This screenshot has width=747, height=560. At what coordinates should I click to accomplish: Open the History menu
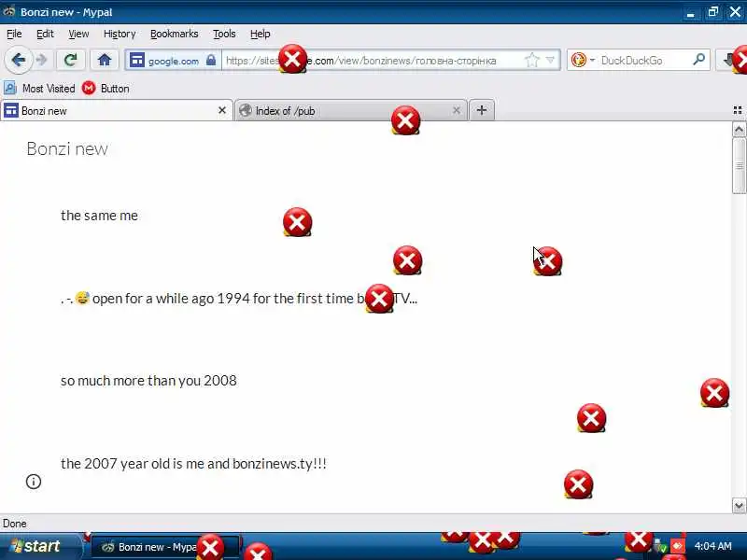(120, 34)
